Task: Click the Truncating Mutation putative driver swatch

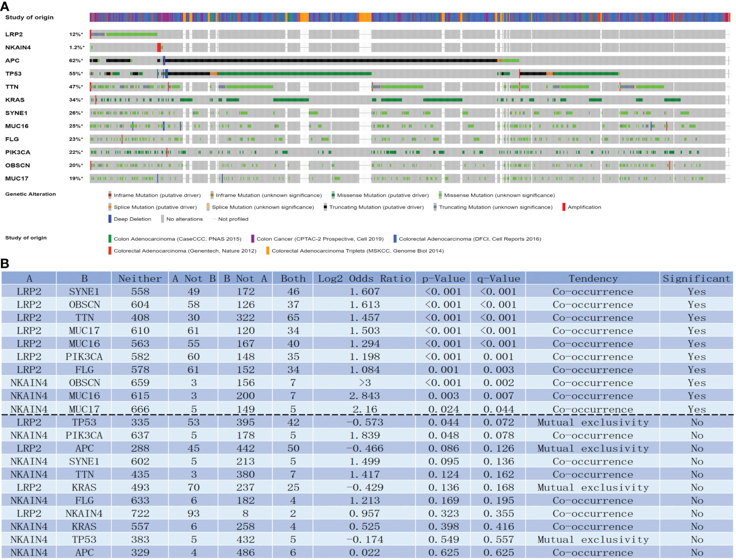Action: point(325,207)
